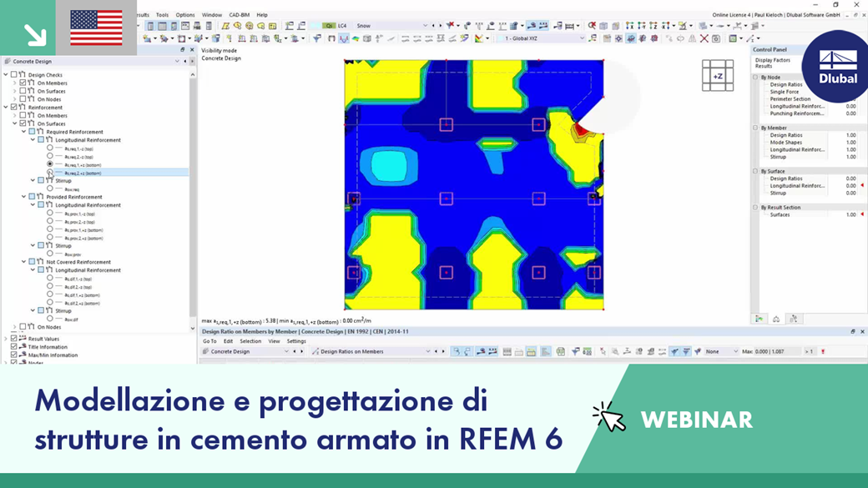Toggle the Design Checks checkbox

pos(14,74)
